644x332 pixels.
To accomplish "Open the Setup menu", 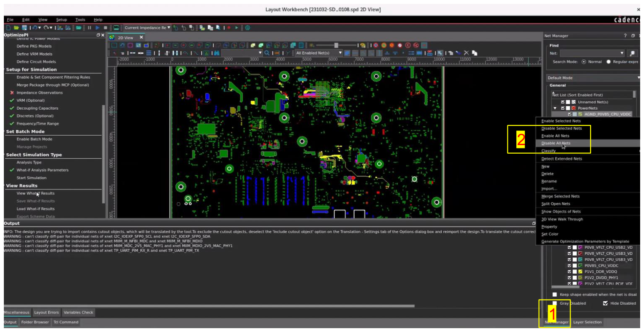I will [x=61, y=20].
